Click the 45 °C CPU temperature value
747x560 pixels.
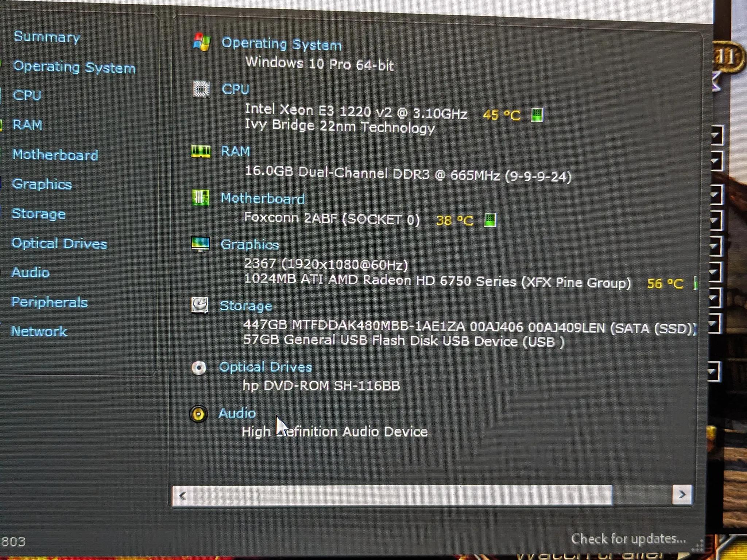(502, 115)
